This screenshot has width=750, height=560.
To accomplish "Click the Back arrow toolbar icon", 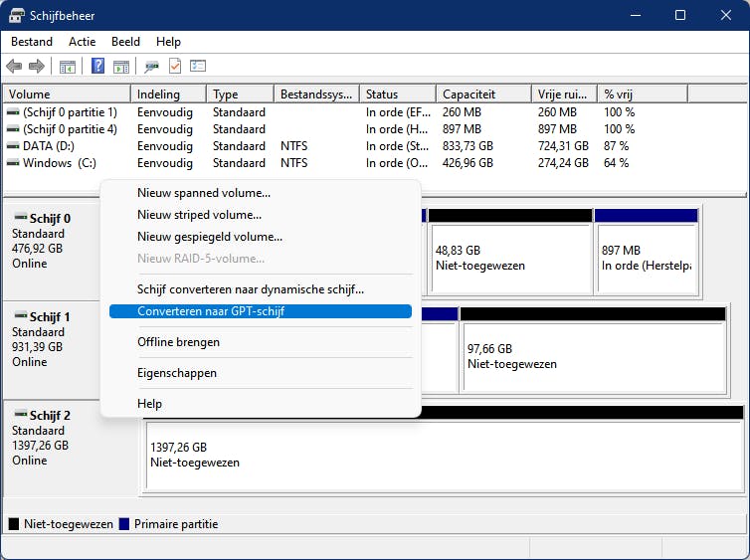I will pyautogui.click(x=14, y=67).
